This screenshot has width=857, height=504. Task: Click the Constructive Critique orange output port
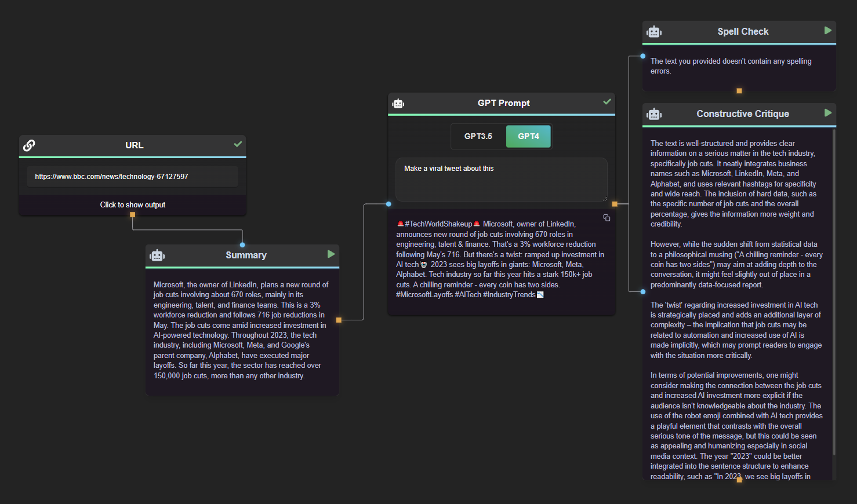(739, 480)
